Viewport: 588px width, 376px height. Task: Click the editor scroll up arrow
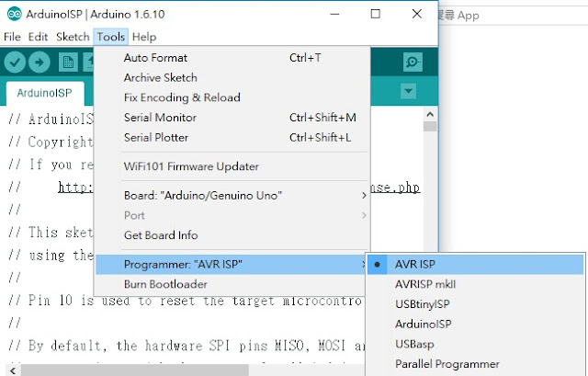(x=430, y=114)
